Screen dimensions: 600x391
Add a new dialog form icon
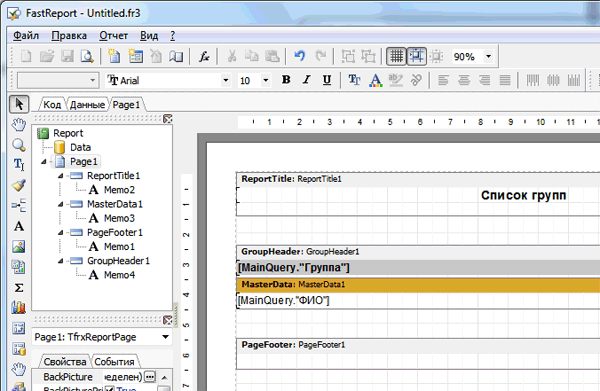point(135,57)
